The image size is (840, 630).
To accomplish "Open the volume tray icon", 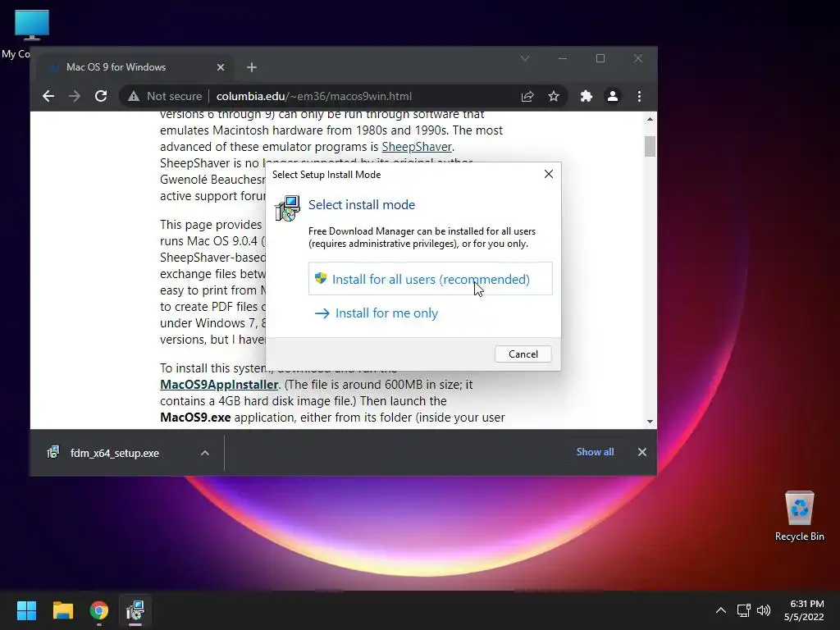I will tap(764, 610).
